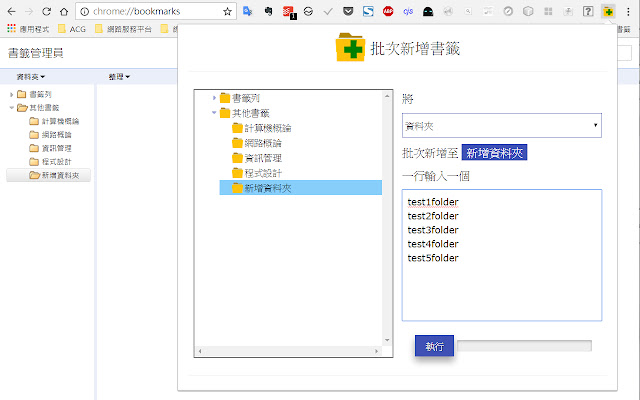Image resolution: width=640 pixels, height=400 pixels.
Task: Select 其他書籤 folder in the popup tree
Action: pos(244,113)
